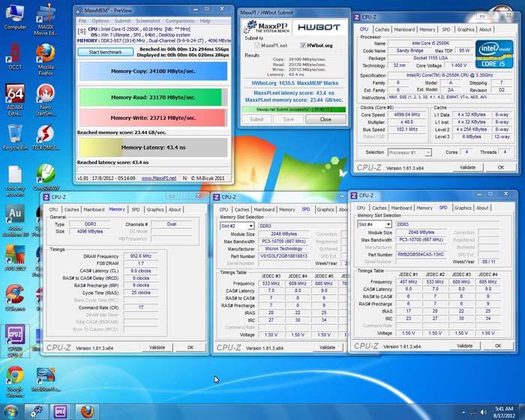
Task: Open the Adobe Audition desktop icon
Action: [x=15, y=220]
